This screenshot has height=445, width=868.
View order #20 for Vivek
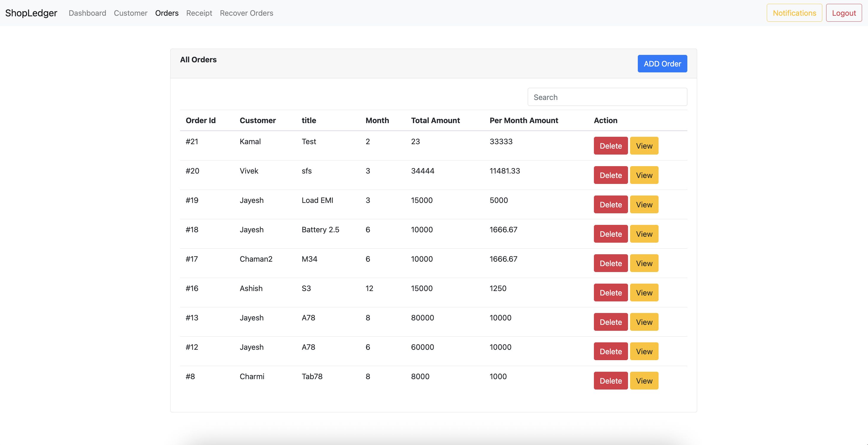coord(644,175)
